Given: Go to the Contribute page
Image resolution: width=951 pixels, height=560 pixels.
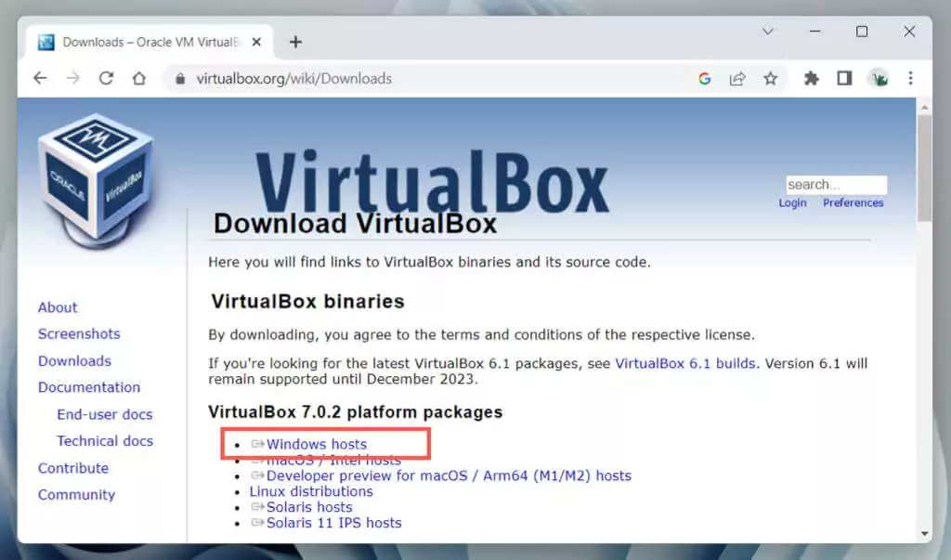Looking at the screenshot, I should click(x=72, y=468).
